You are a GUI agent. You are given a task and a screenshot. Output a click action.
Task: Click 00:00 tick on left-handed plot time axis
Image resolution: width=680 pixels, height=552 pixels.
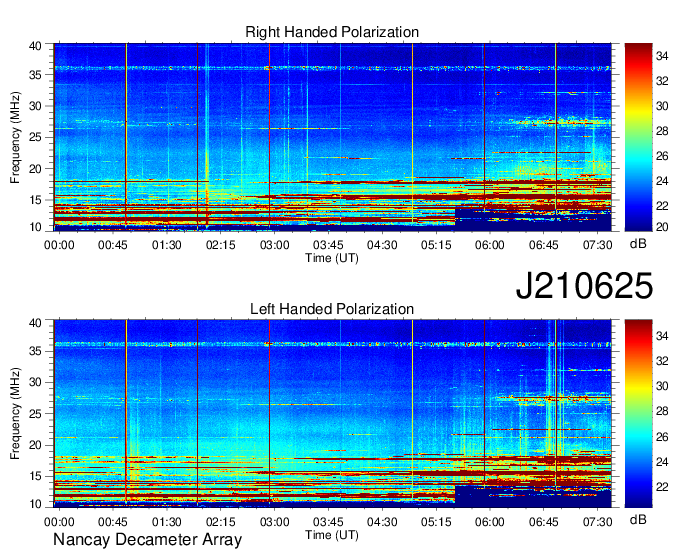pos(59,522)
